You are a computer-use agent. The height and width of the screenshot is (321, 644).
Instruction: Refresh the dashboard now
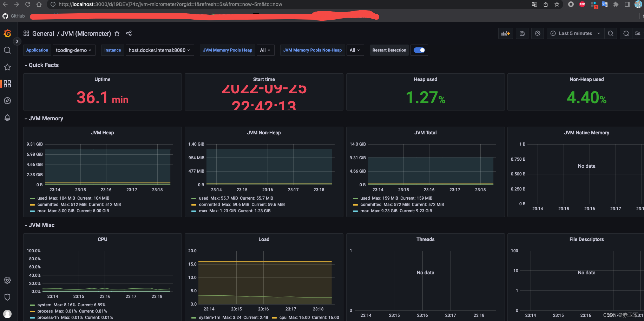(626, 33)
